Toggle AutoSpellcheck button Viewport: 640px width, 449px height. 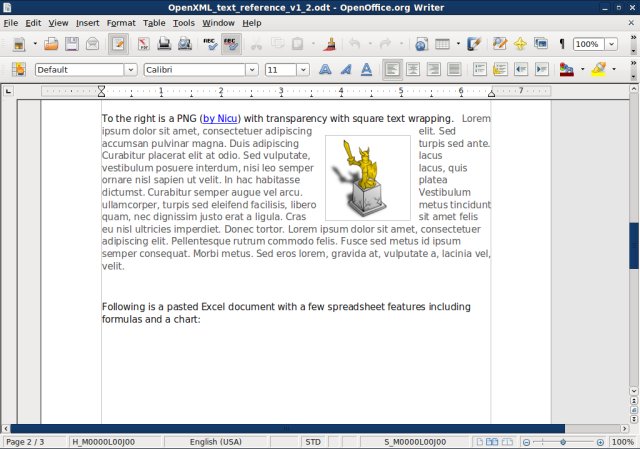pos(231,44)
